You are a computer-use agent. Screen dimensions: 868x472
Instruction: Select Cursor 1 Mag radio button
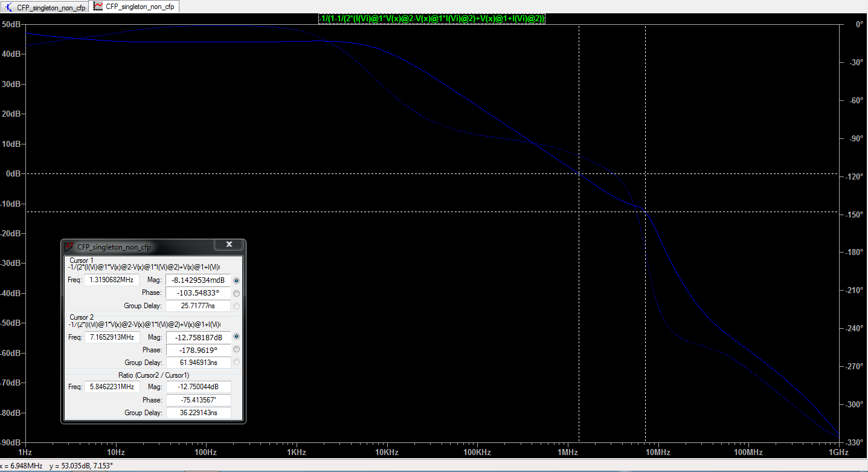[x=236, y=280]
